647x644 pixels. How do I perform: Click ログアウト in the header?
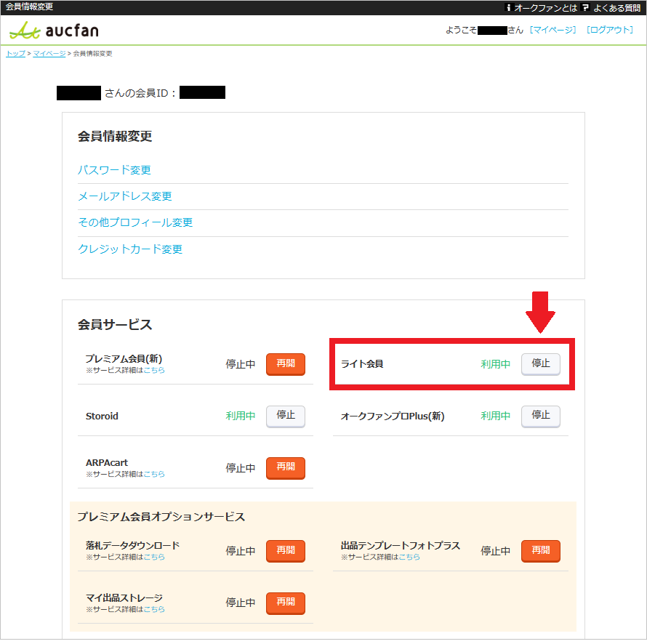coord(610,30)
